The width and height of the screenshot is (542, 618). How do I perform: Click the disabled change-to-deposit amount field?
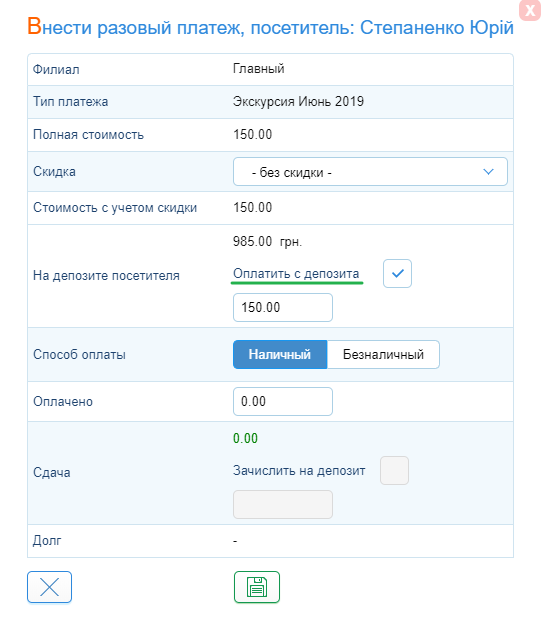(283, 504)
